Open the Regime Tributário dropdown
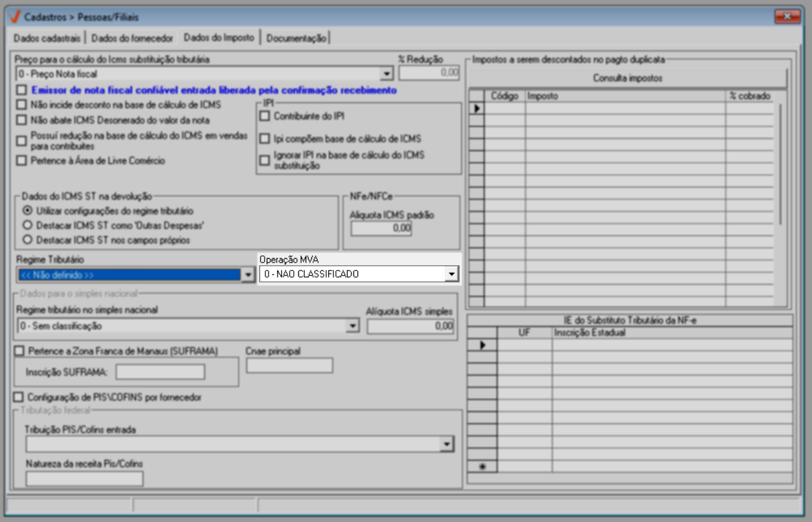812x522 pixels. click(x=247, y=275)
